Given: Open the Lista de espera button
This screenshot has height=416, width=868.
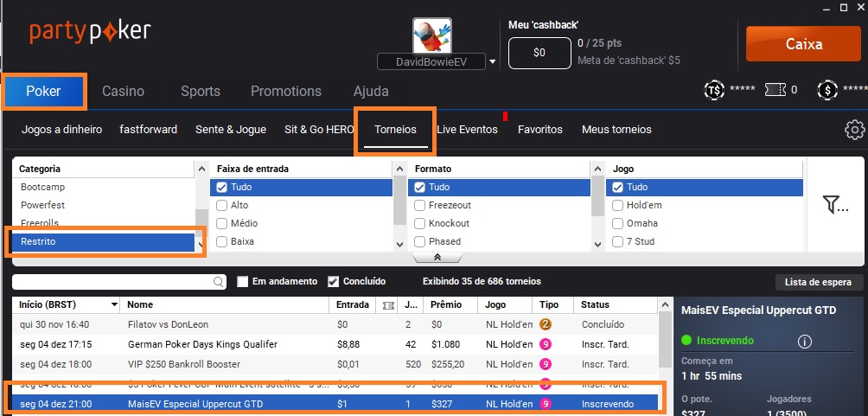Looking at the screenshot, I should [818, 283].
